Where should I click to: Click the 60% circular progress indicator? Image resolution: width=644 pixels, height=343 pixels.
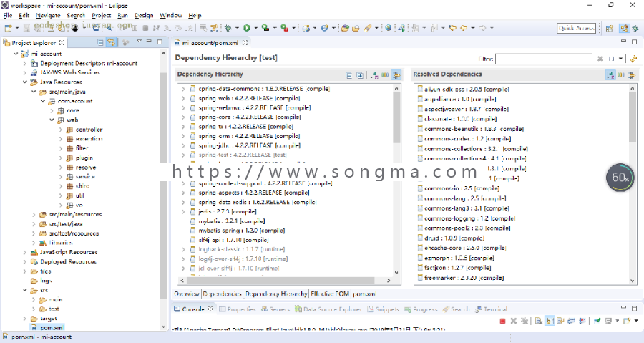coord(620,178)
